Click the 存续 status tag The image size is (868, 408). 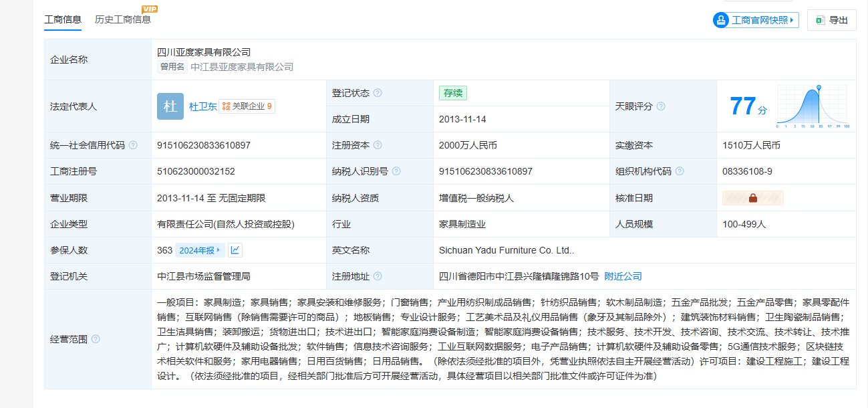tap(453, 93)
